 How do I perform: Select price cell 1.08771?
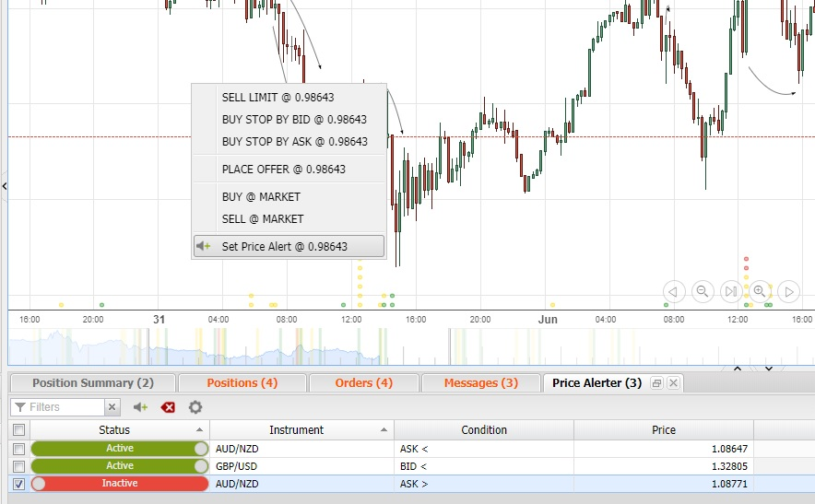pyautogui.click(x=664, y=484)
